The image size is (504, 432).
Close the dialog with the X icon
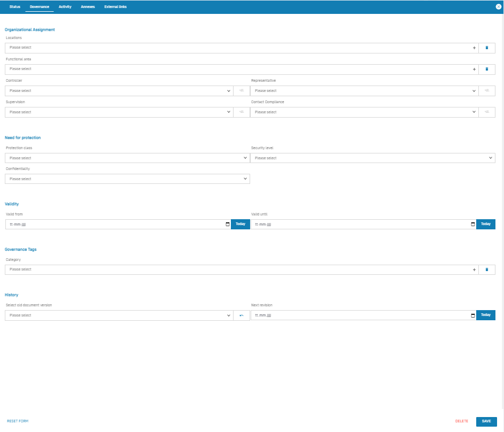(x=499, y=6)
